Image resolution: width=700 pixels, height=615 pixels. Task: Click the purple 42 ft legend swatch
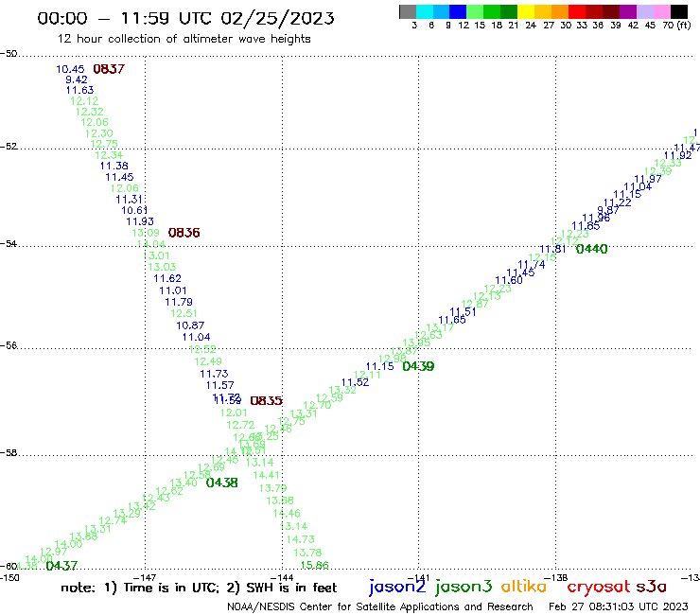click(x=628, y=11)
